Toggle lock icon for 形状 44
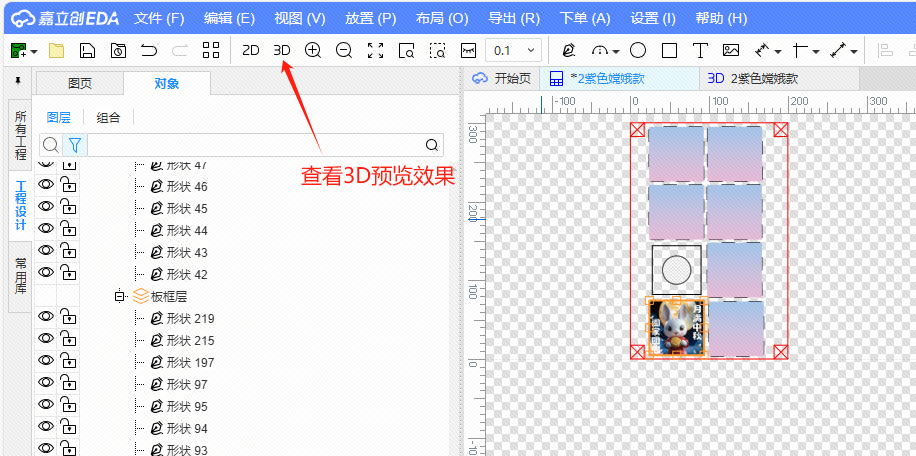This screenshot has height=456, width=916. point(68,229)
